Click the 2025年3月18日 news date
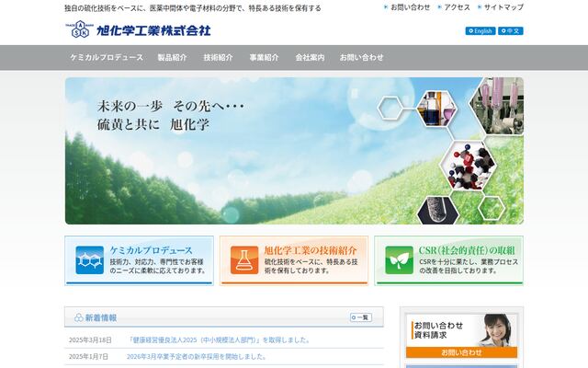The image size is (588, 368). tap(90, 340)
